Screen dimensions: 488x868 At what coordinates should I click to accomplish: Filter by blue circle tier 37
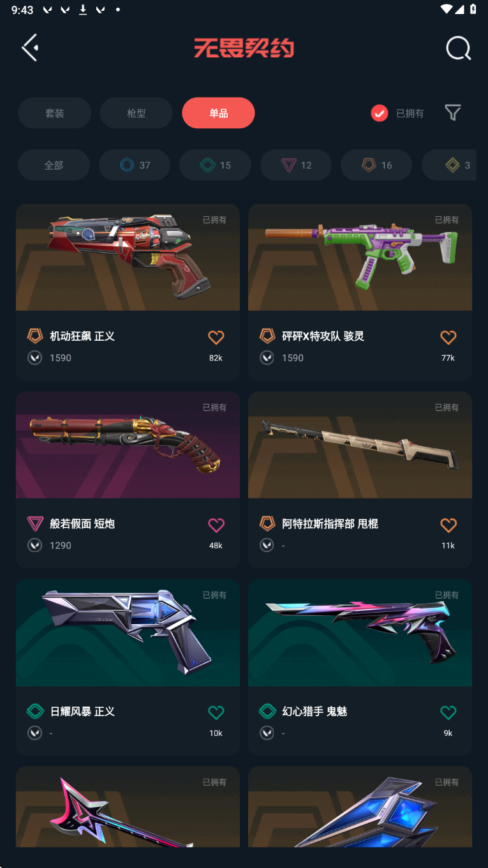[135, 165]
